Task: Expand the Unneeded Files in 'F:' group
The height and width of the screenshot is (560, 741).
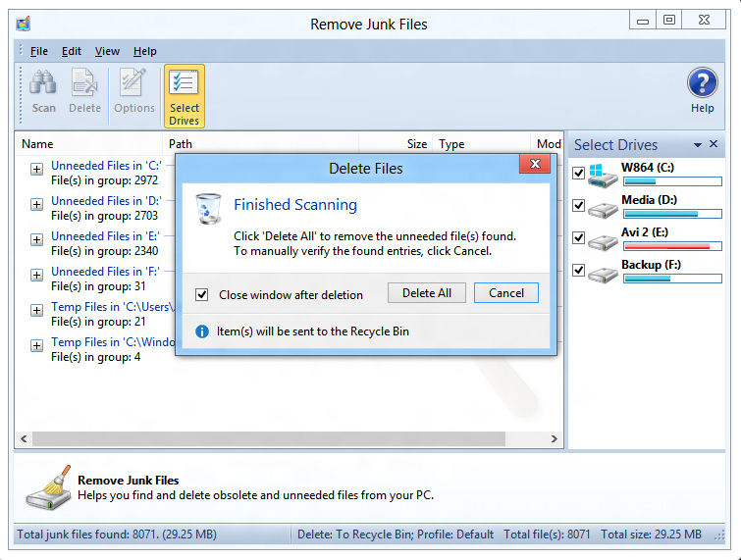Action: [37, 275]
